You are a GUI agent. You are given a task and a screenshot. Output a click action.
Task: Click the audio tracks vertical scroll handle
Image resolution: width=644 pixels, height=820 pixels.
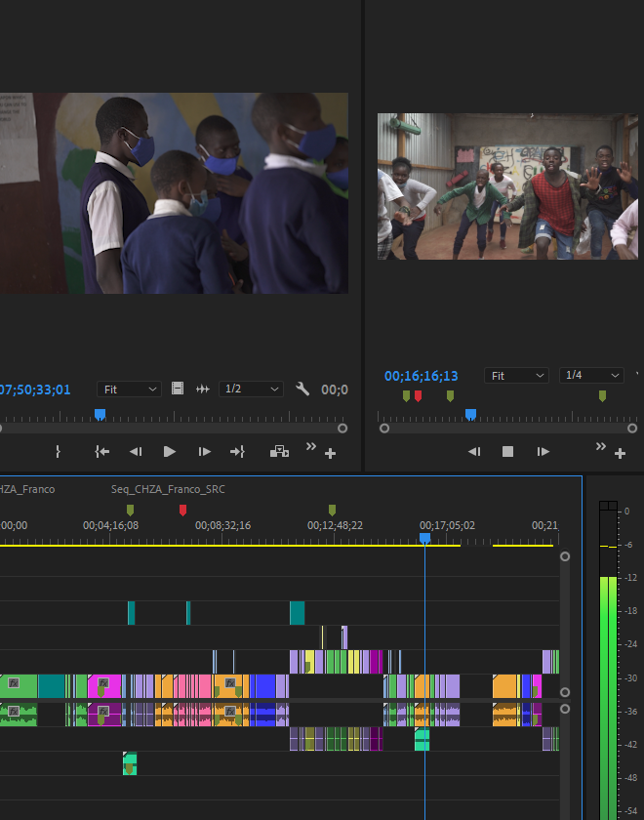point(565,709)
